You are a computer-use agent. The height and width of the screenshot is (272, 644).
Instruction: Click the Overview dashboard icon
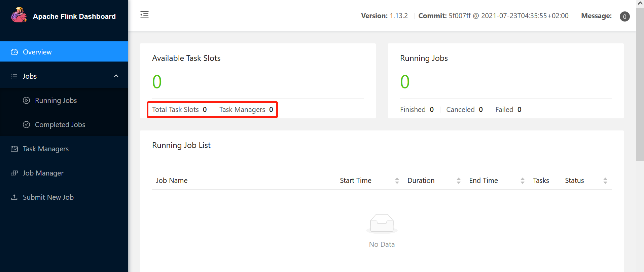click(x=14, y=52)
